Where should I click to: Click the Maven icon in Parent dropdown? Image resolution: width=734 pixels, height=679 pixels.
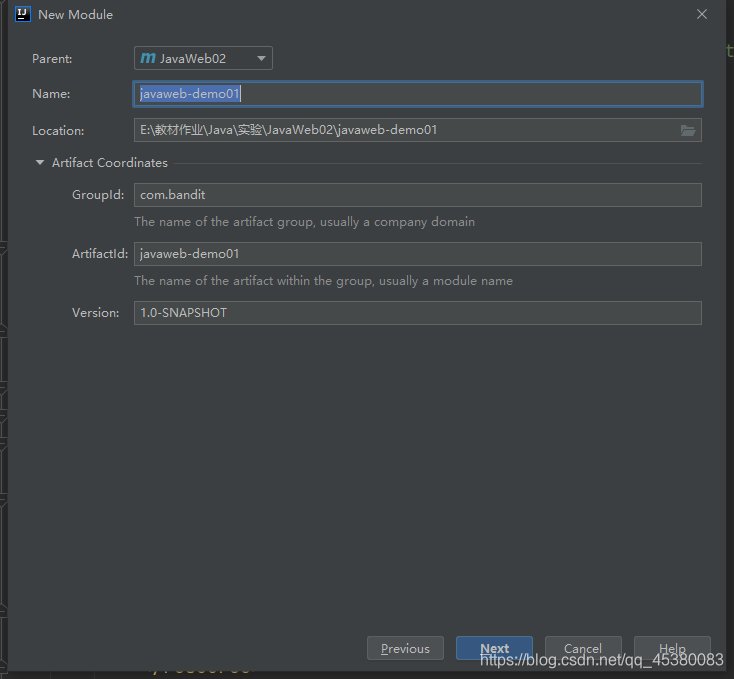tap(148, 58)
